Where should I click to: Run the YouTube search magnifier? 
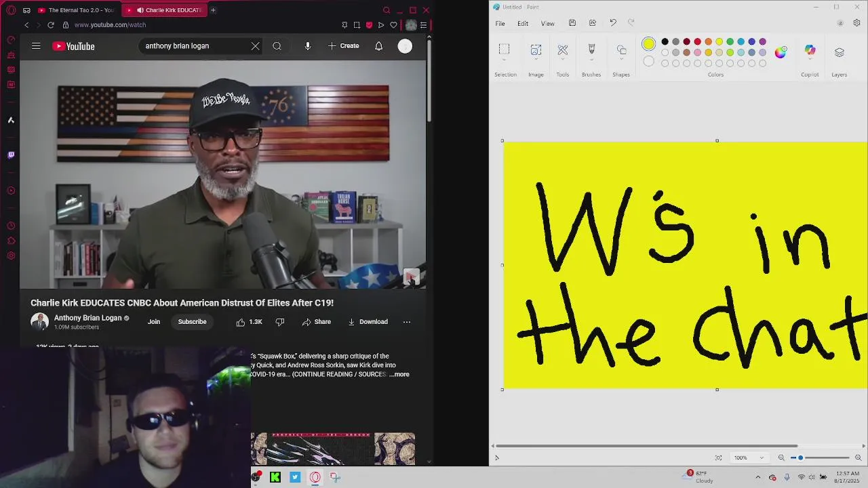tap(277, 46)
